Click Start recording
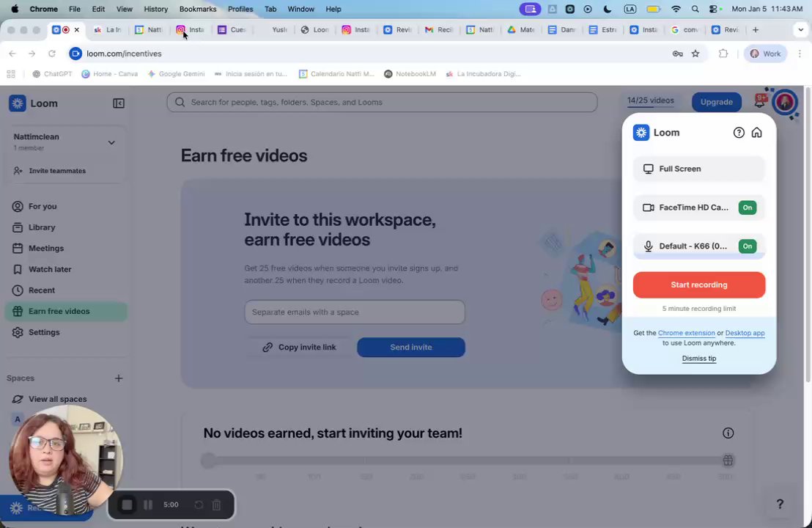The width and height of the screenshot is (812, 528). [x=698, y=285]
